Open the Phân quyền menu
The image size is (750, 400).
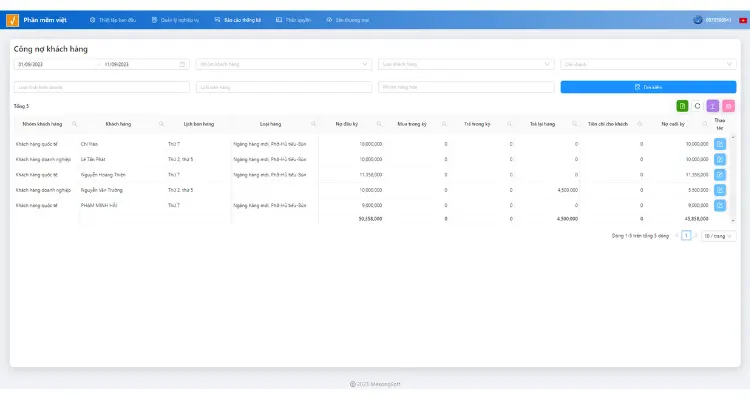[x=294, y=20]
